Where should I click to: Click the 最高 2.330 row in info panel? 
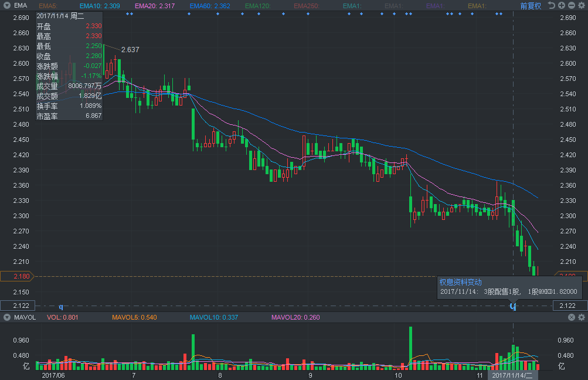coord(69,36)
